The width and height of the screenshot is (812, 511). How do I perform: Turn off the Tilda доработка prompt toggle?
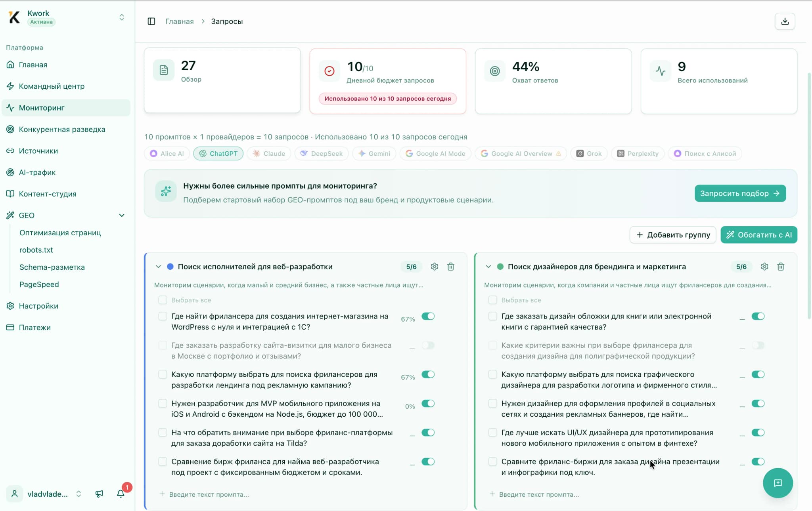(428, 432)
